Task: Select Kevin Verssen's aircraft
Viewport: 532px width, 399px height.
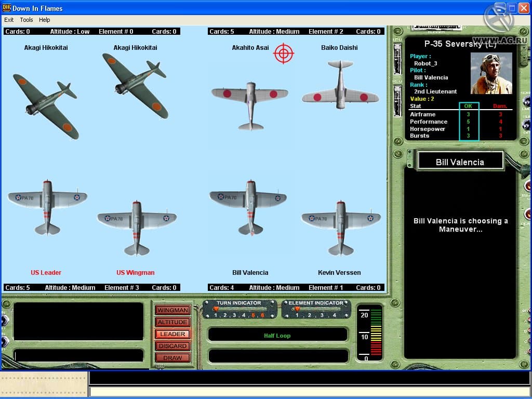Action: click(341, 228)
